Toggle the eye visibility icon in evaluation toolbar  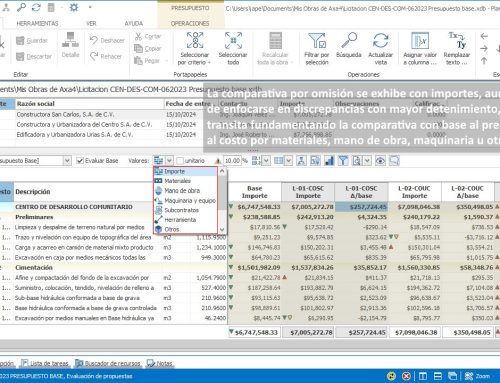380,161
